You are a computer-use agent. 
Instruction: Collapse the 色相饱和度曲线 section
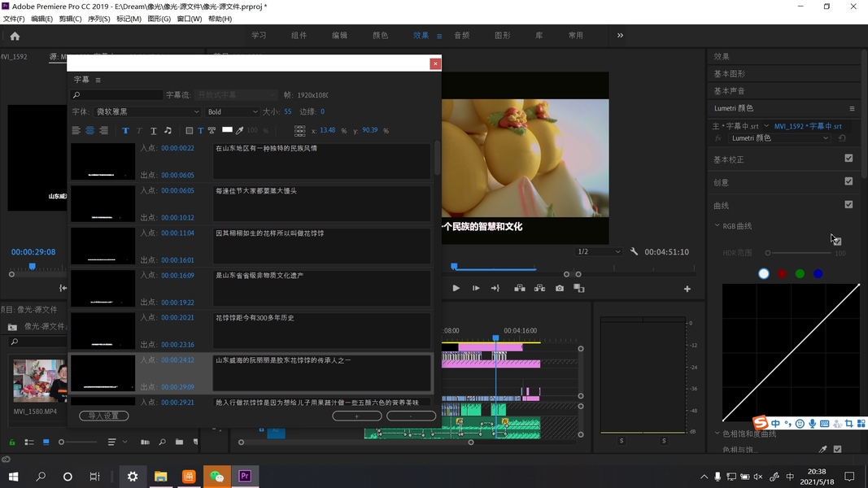[717, 434]
